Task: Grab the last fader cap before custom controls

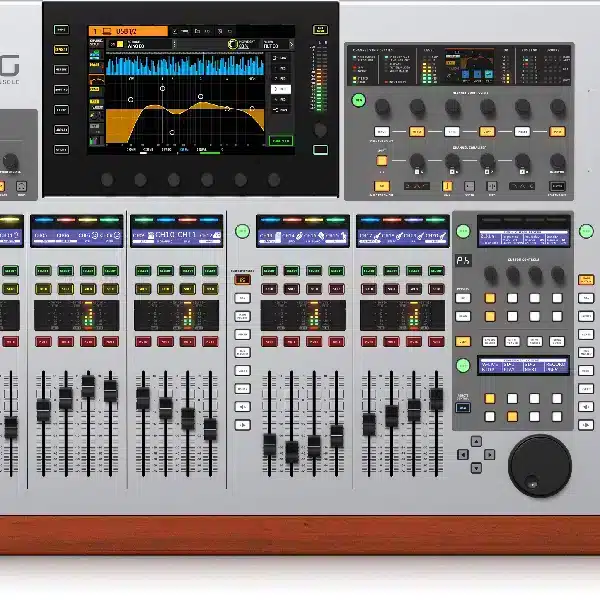Action: click(x=436, y=399)
